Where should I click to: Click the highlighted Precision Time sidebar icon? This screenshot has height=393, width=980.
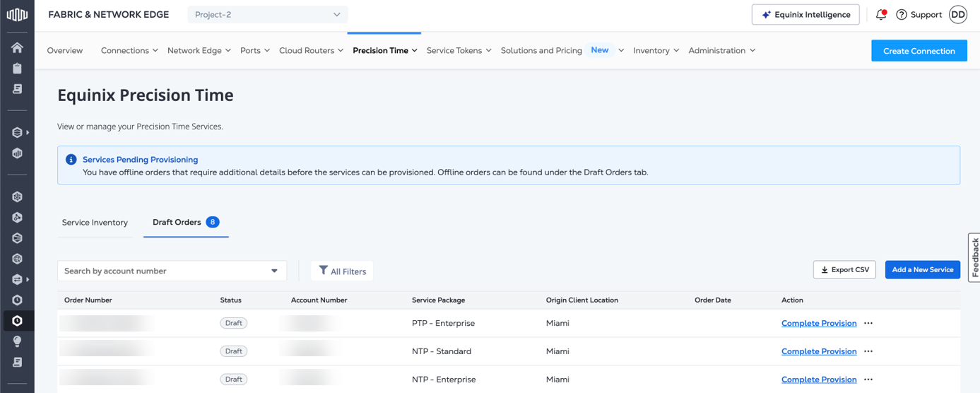click(x=17, y=321)
